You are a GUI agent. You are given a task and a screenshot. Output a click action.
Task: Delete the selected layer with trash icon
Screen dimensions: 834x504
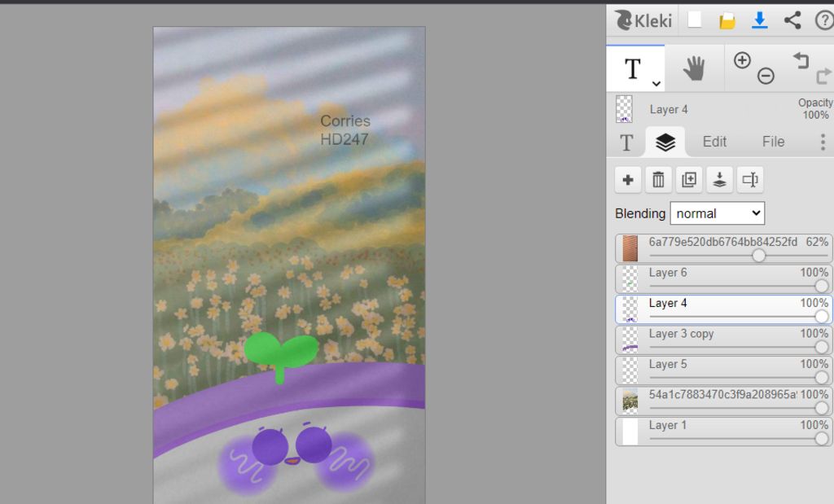658,180
